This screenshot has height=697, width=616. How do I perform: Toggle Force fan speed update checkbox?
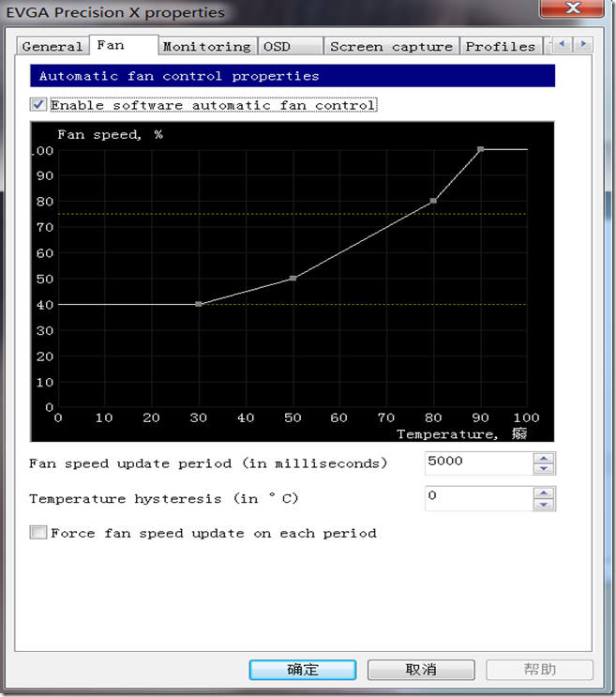[x=38, y=532]
